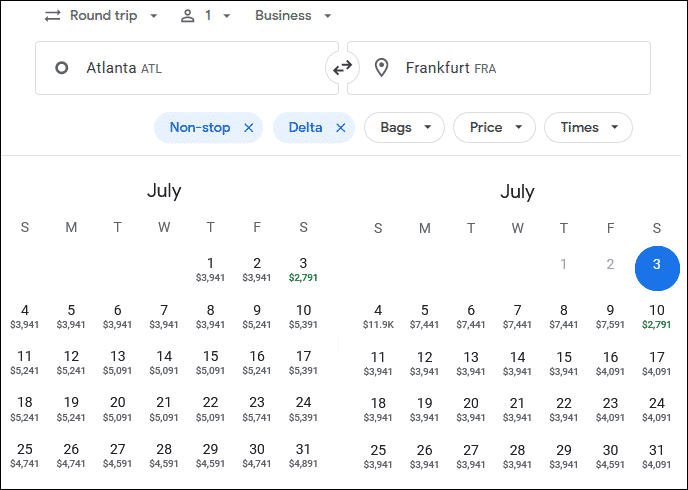Open the Bags filter
688x490 pixels.
pyautogui.click(x=404, y=128)
